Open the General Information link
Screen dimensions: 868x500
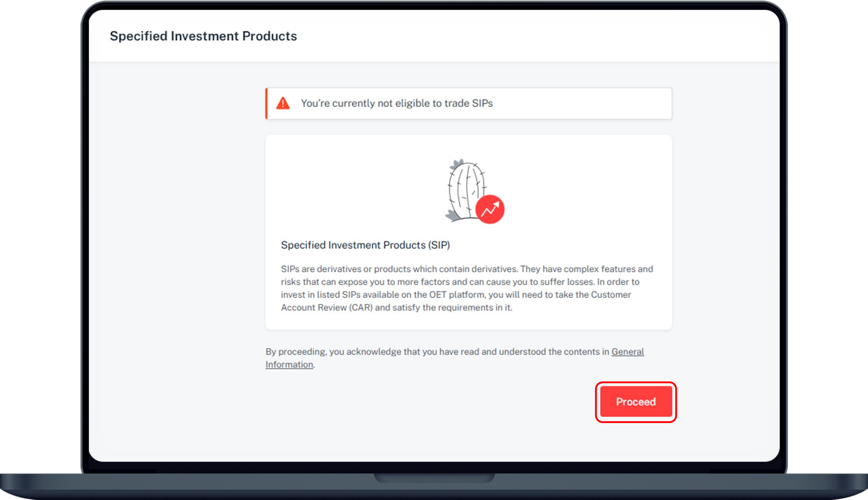[627, 352]
